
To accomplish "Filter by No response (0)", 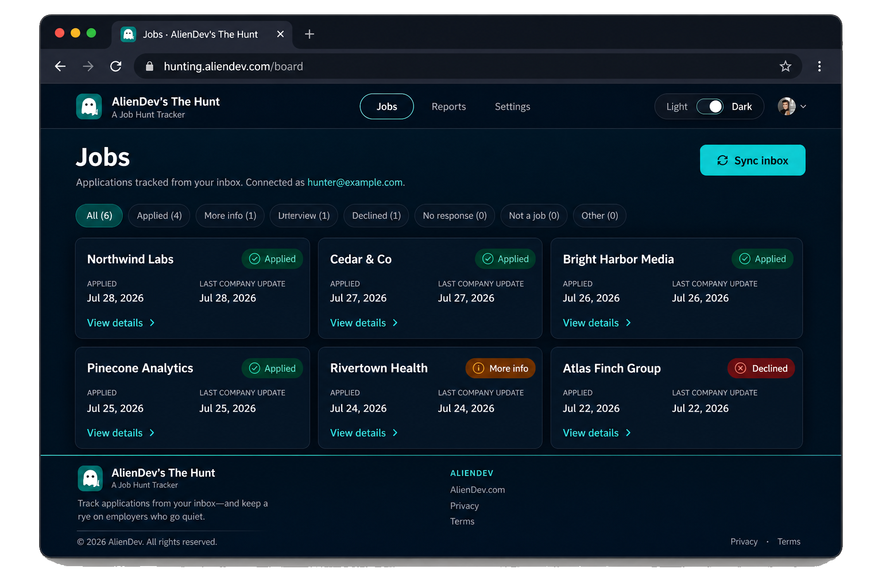I will click(455, 216).
